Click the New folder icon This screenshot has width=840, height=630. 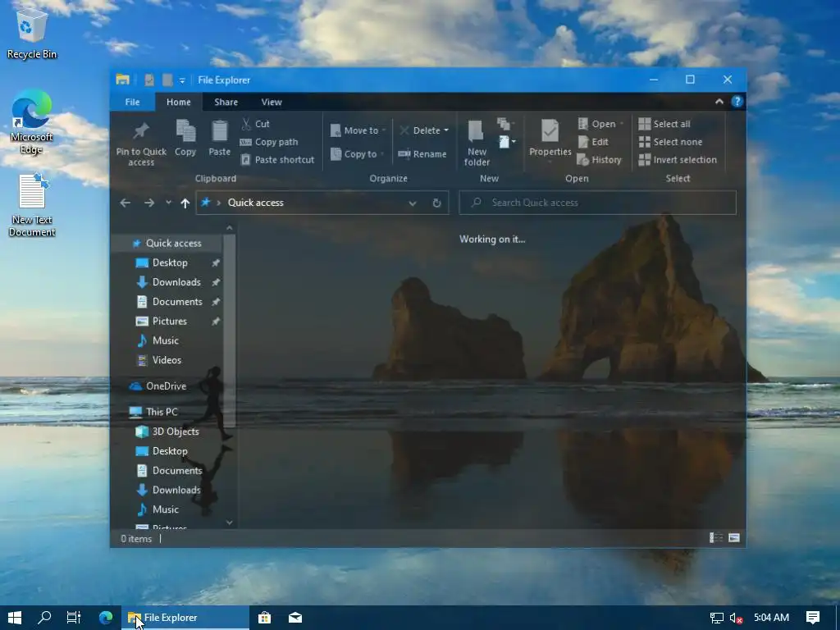(x=477, y=143)
